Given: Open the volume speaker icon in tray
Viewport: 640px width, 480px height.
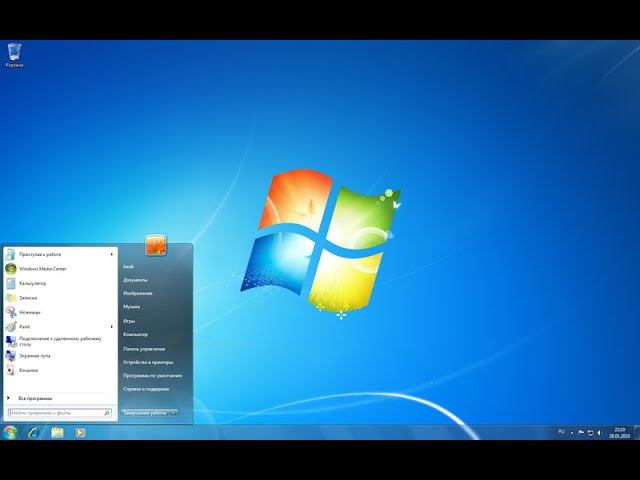Looking at the screenshot, I should coord(599,433).
